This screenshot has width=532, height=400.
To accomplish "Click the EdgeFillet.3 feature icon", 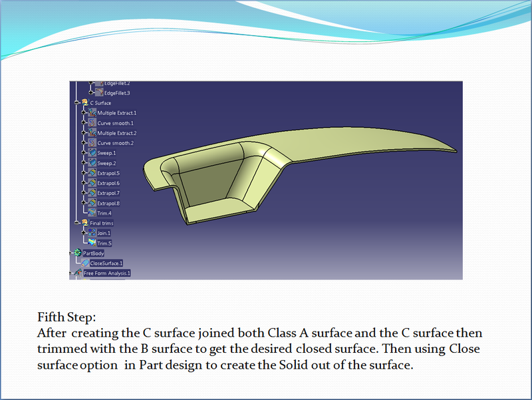I will point(98,93).
